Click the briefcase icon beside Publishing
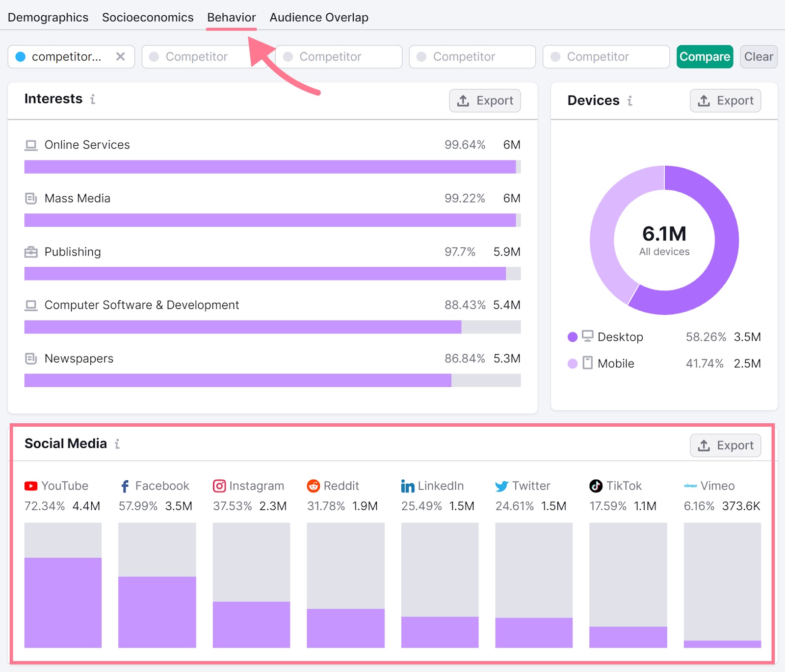Screen dimensions: 785x672 click(31, 252)
